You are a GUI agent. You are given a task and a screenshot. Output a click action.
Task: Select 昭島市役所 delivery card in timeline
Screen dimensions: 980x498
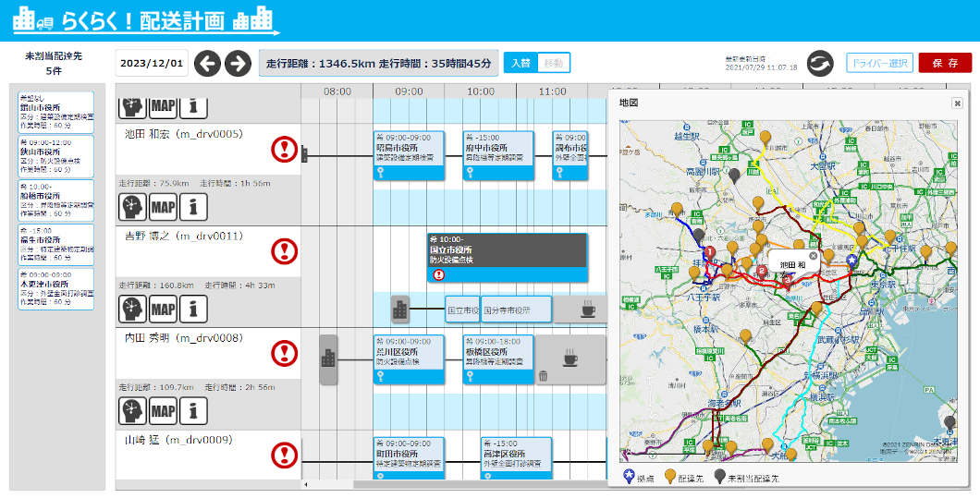point(408,152)
